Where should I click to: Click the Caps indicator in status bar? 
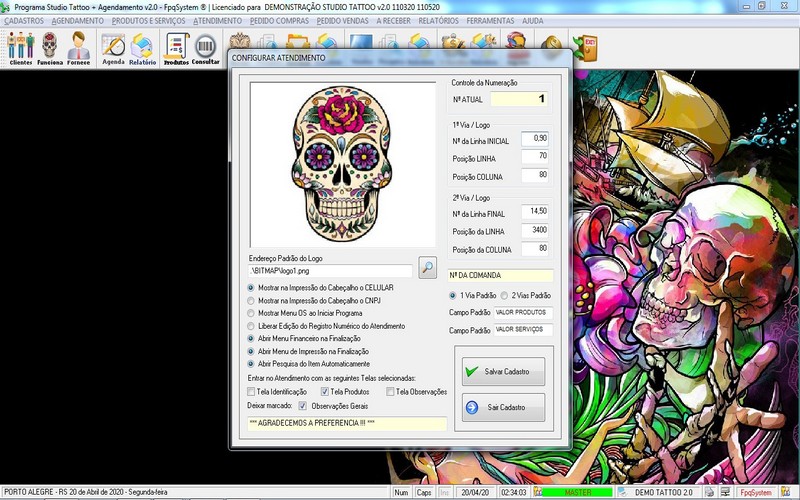424,492
